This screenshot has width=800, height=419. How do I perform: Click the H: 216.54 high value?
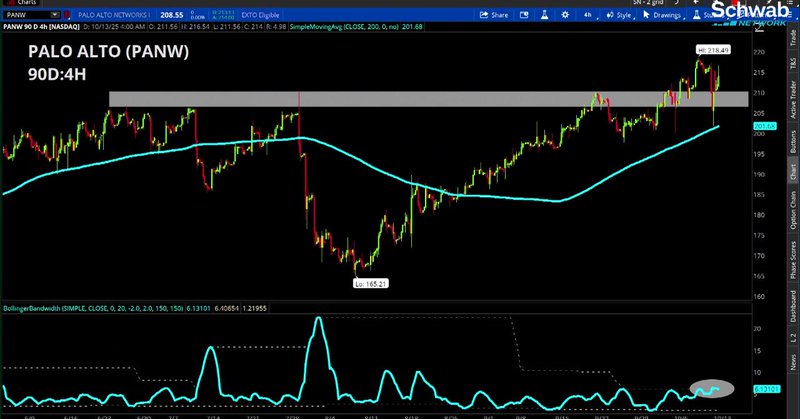[x=193, y=27]
